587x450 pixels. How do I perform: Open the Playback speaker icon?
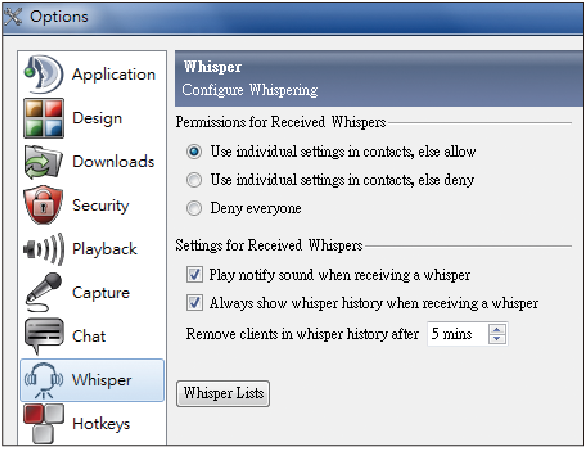coord(43,249)
